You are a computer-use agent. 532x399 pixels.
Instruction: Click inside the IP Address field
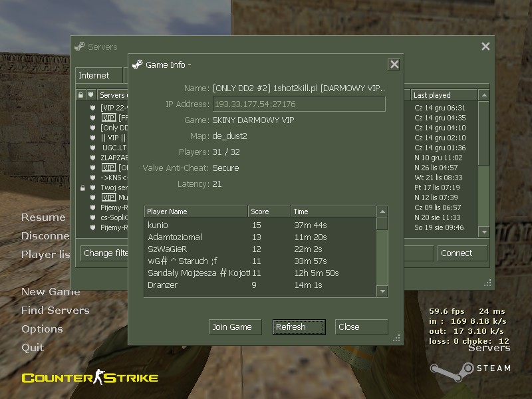(299, 104)
